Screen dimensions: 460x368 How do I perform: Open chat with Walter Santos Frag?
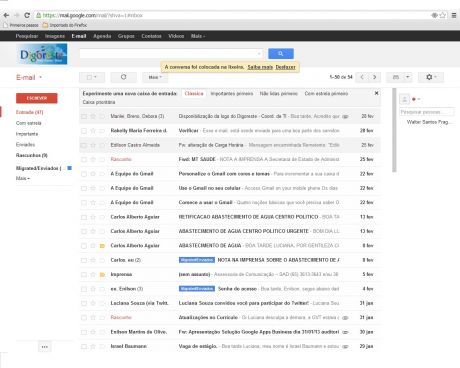pyautogui.click(x=428, y=122)
